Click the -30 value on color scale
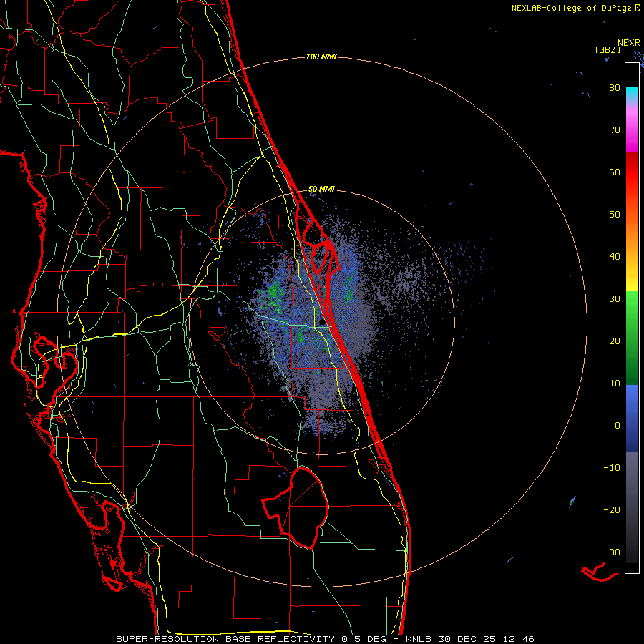 point(612,552)
